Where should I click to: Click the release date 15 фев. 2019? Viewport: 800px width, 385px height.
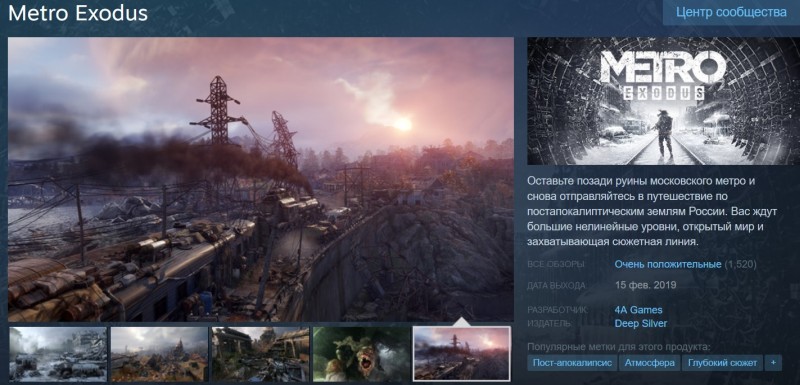[645, 285]
